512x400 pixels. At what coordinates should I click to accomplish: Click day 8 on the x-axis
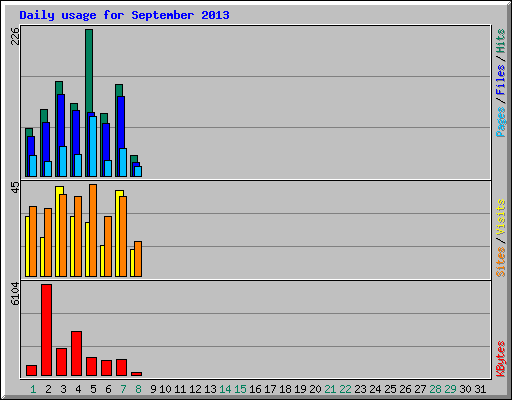138,389
